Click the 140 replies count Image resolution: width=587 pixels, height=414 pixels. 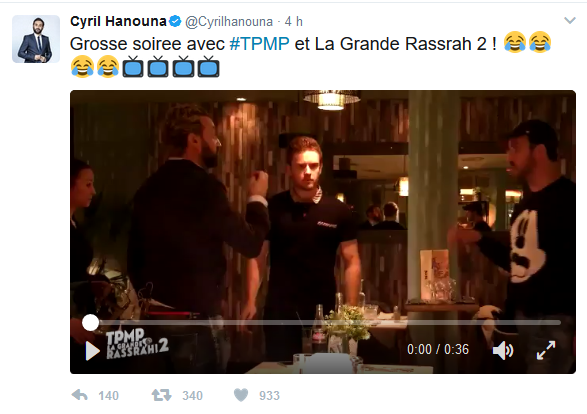[109, 396]
